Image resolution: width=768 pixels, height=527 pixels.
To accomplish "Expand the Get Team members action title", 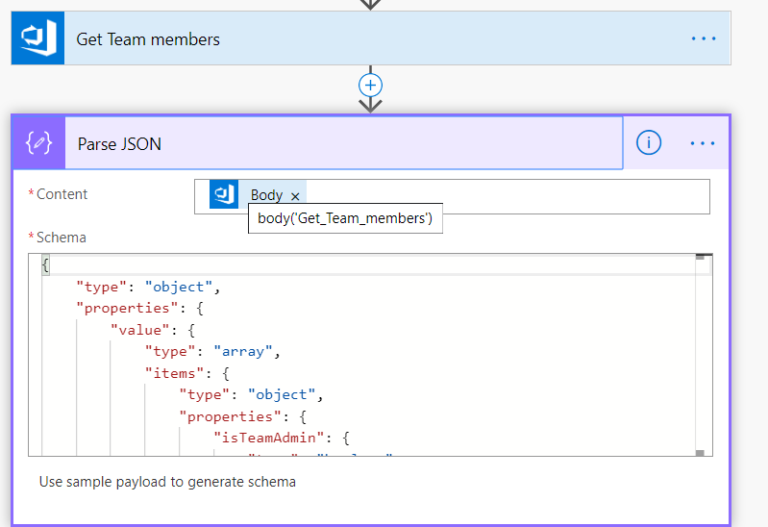I will pyautogui.click(x=148, y=39).
